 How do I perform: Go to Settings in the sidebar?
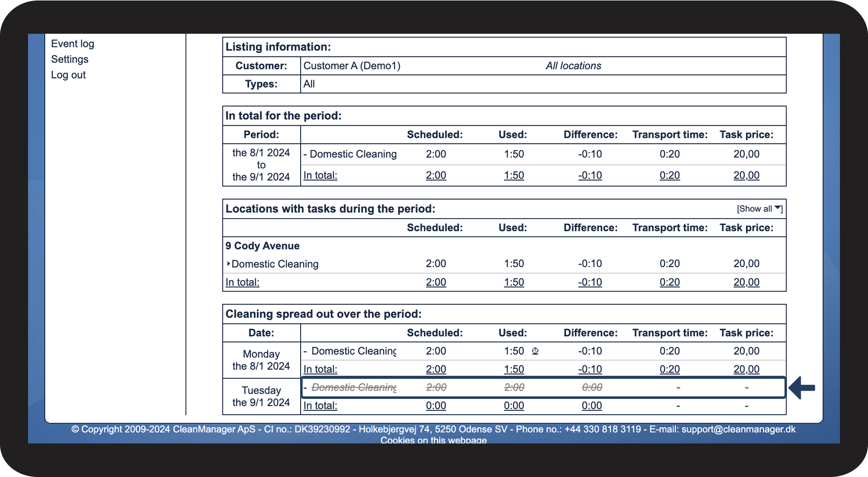(x=70, y=59)
